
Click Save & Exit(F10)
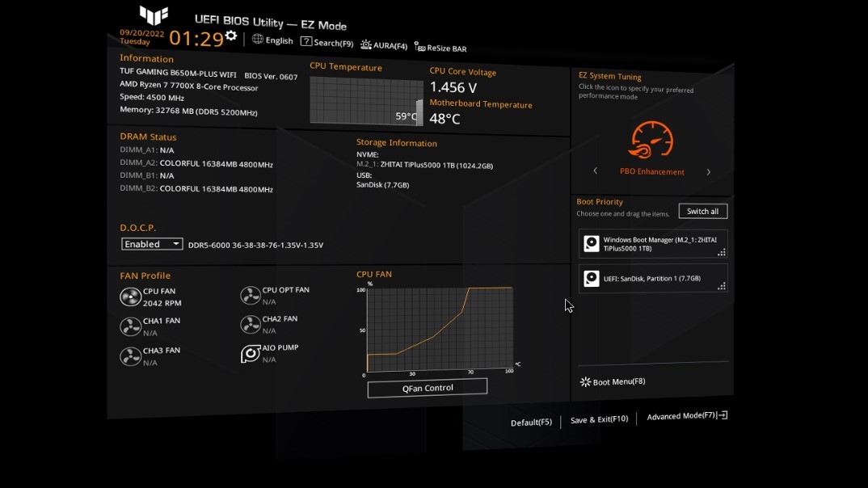pos(599,419)
